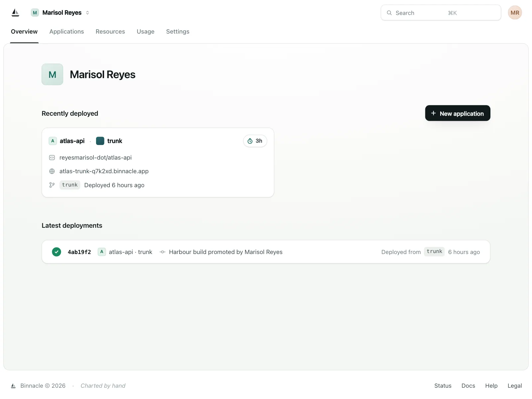
Task: Open the atlas-api application card title
Action: click(72, 141)
